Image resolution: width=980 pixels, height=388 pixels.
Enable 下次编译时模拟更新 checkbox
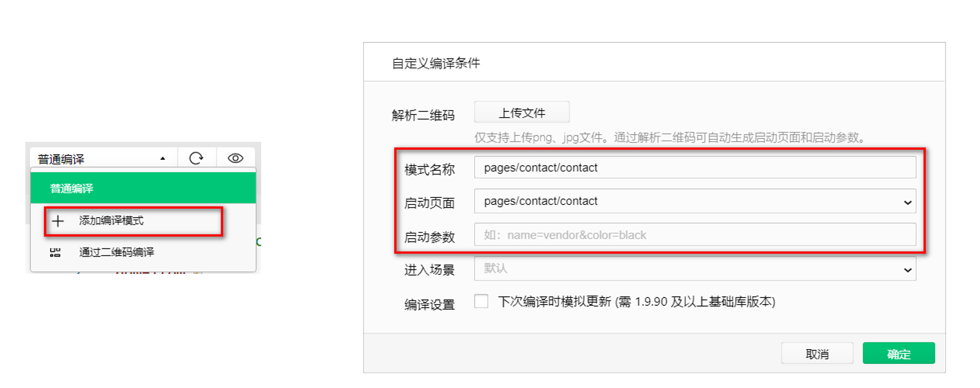(x=481, y=301)
